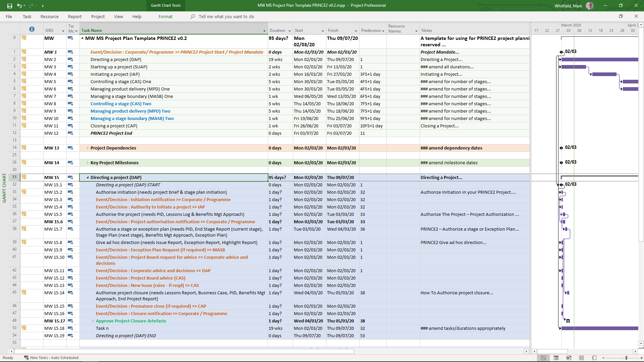Expand the Key Project Milestones row 26

(87, 163)
